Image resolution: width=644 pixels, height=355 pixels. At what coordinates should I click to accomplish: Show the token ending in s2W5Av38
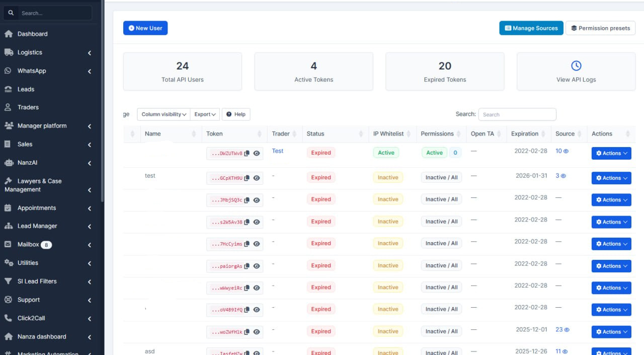257,222
